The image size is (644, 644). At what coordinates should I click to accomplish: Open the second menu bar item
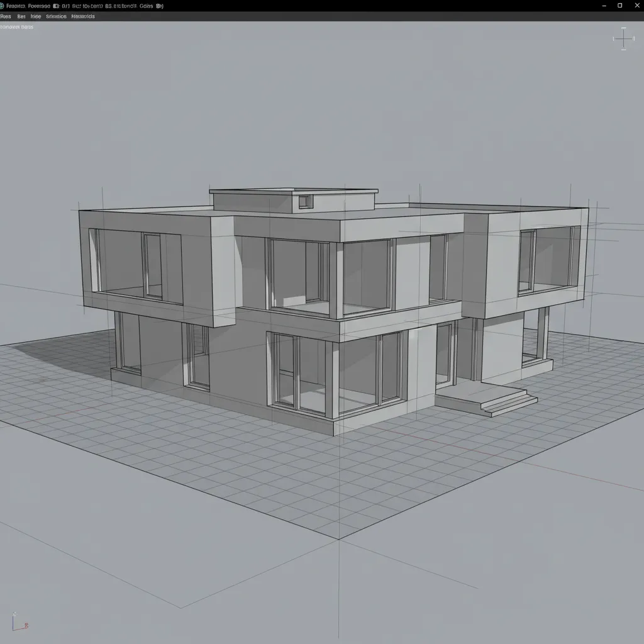point(21,16)
